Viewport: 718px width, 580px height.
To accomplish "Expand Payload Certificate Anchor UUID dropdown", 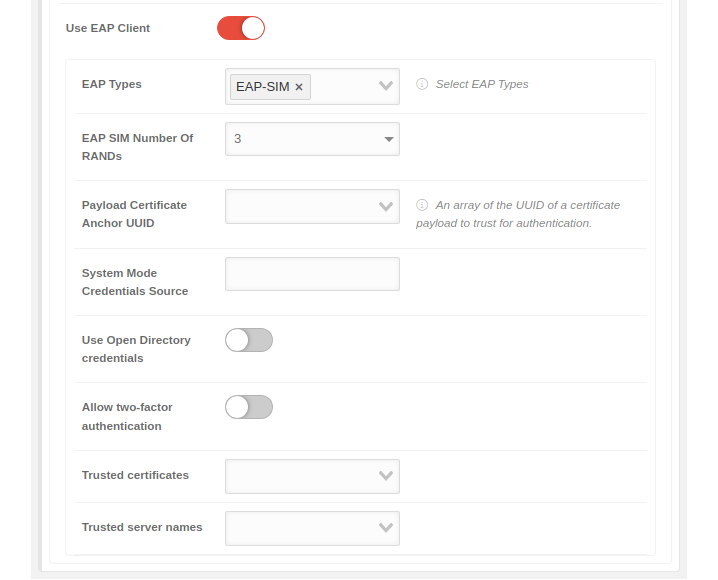I will [312, 206].
